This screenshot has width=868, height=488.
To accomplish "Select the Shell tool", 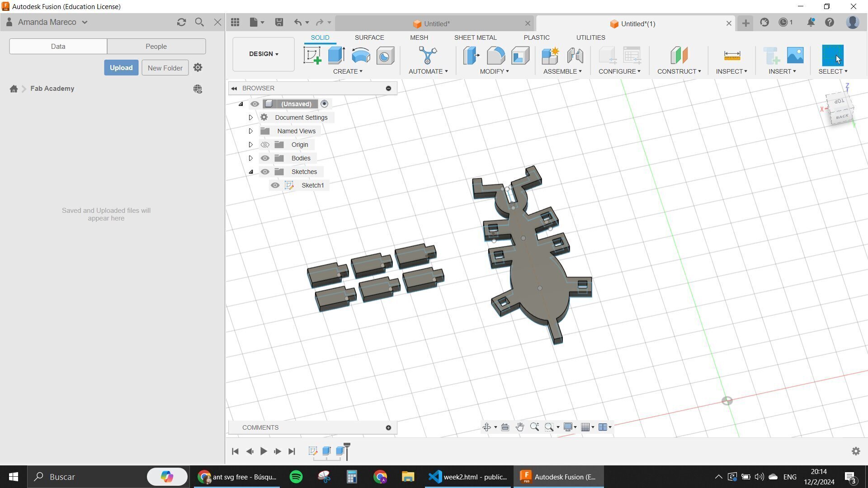I will pyautogui.click(x=520, y=56).
